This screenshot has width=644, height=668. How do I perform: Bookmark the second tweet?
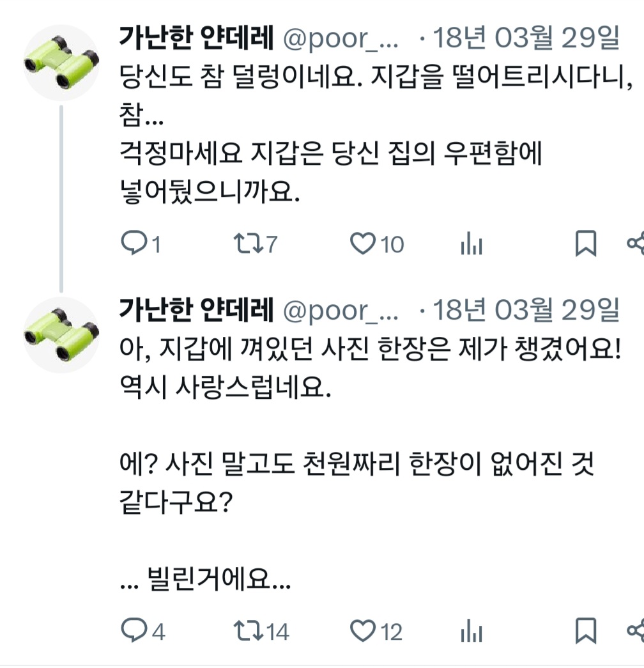click(x=585, y=632)
